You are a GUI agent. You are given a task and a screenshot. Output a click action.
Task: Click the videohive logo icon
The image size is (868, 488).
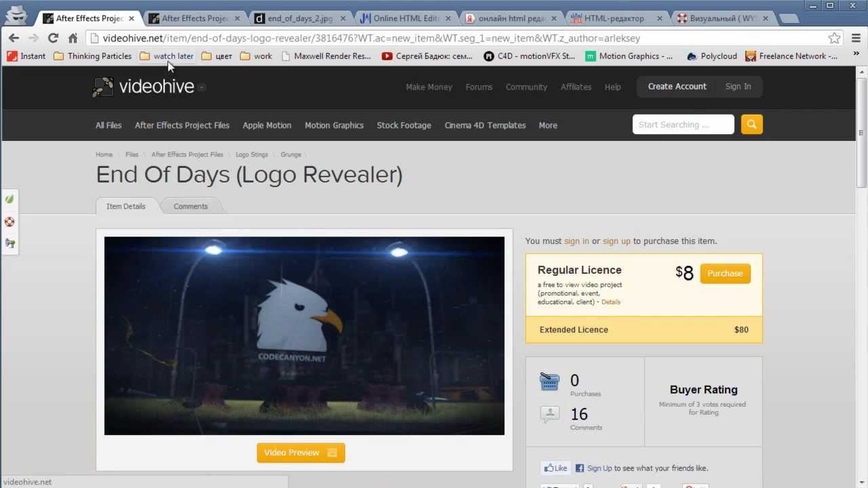(103, 87)
